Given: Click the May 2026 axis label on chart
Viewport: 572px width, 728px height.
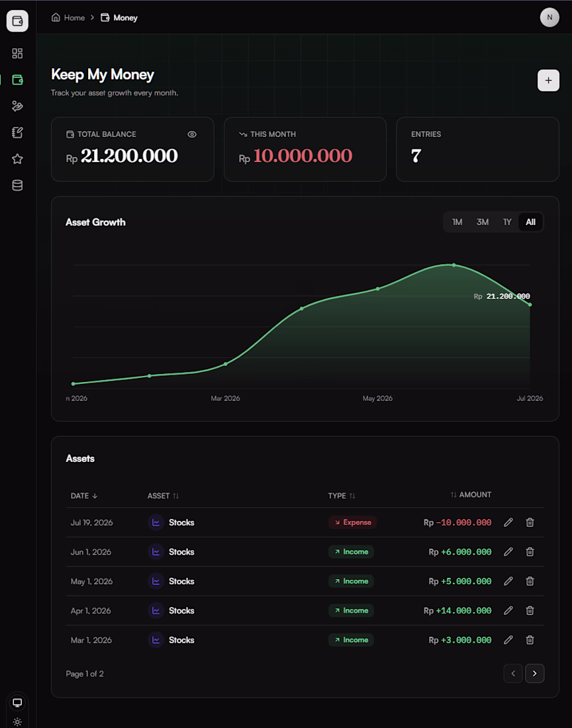Looking at the screenshot, I should (377, 398).
